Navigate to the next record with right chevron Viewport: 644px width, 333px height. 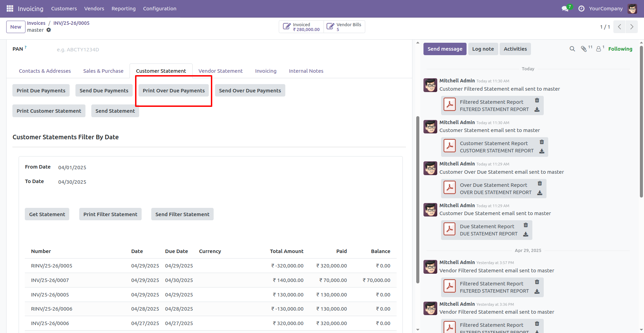coord(632,27)
